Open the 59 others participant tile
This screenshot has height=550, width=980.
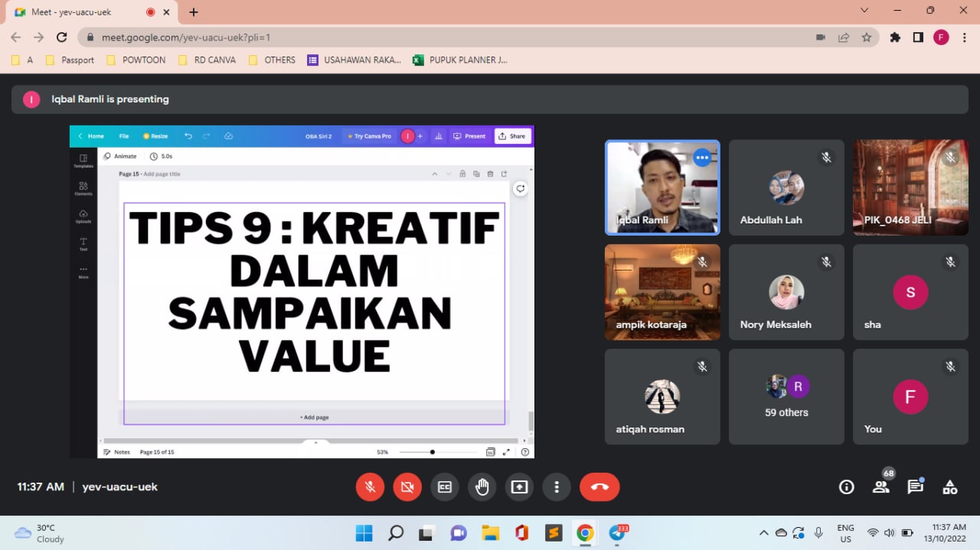(786, 397)
